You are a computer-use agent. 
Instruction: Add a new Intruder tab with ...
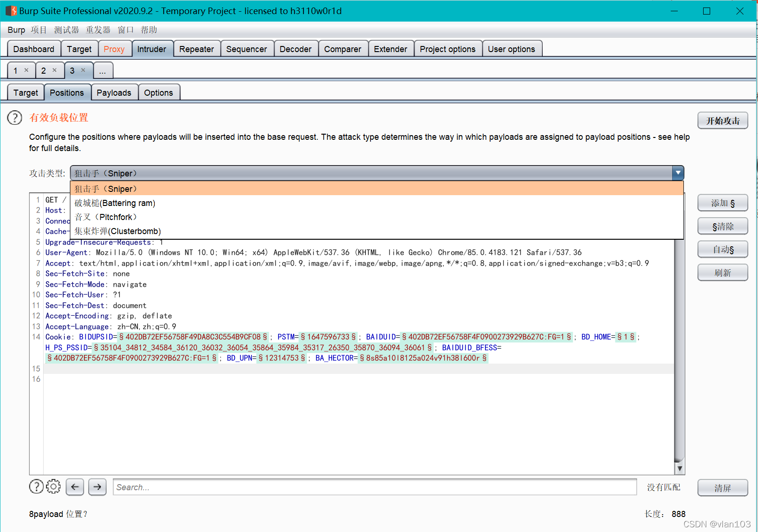click(103, 71)
